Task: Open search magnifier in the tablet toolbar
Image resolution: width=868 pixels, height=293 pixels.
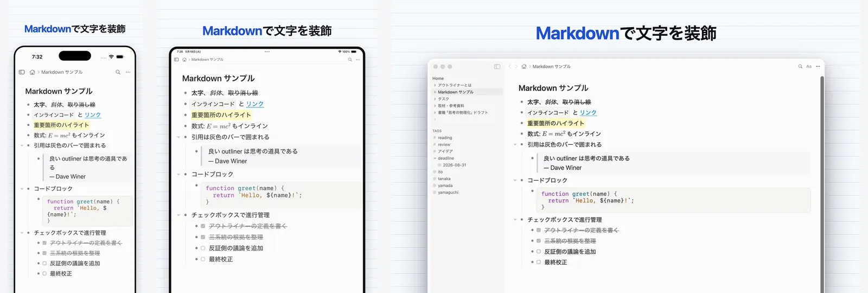Action: click(350, 60)
